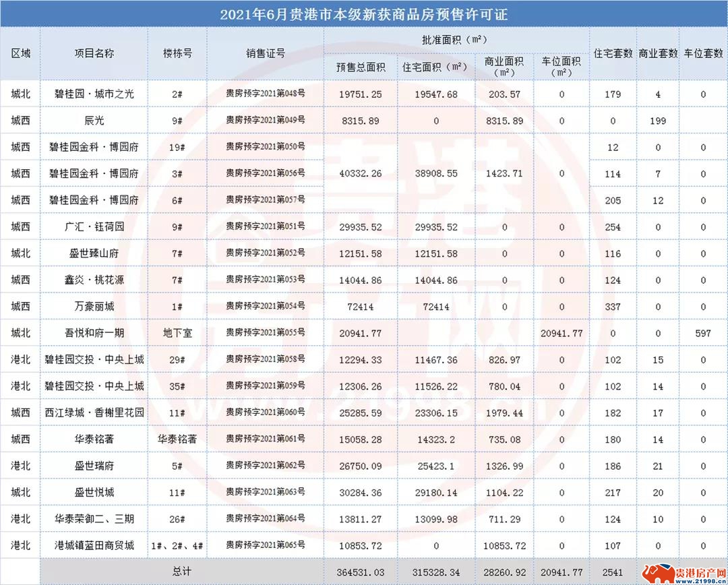Select total presale area 19751.25
This screenshot has width=728, height=585.
coord(361,94)
